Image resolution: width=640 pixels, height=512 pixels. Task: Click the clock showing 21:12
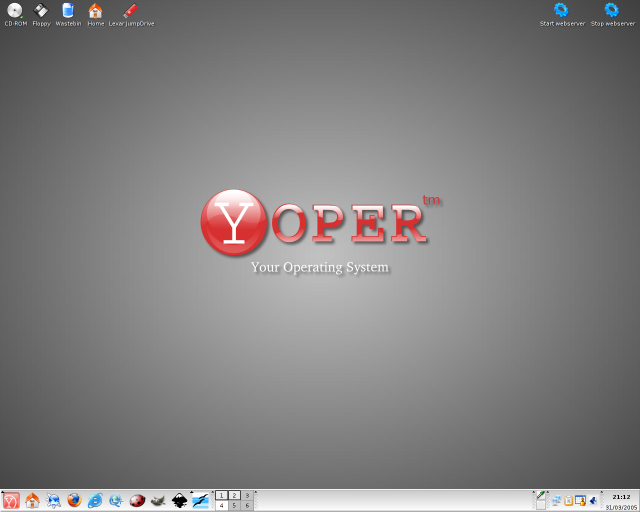click(x=621, y=497)
